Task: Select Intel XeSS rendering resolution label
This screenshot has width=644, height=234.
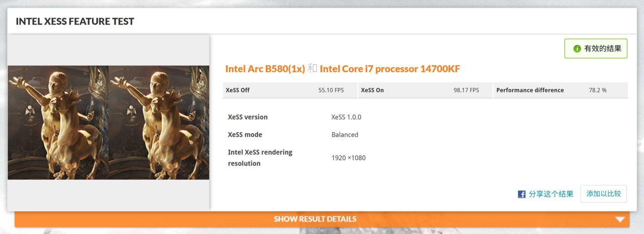Action: point(260,158)
